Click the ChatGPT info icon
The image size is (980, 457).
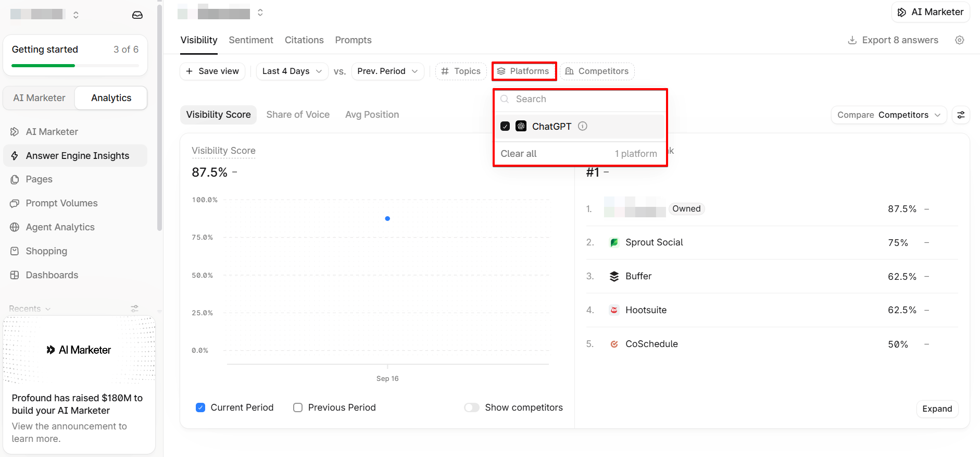[x=583, y=126]
